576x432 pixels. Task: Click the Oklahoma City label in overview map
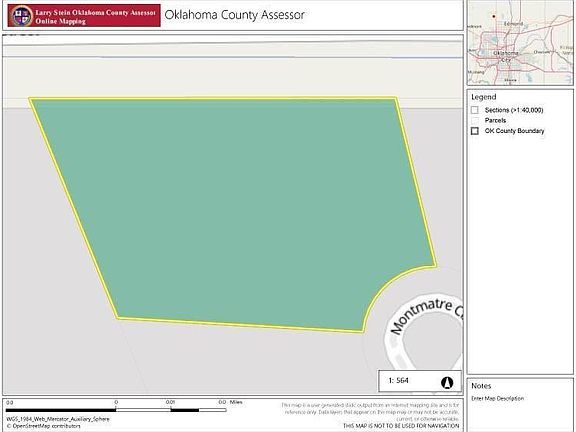click(x=505, y=56)
